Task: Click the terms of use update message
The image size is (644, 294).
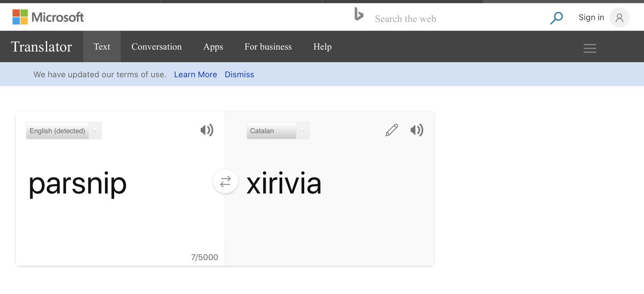Action: pos(100,75)
